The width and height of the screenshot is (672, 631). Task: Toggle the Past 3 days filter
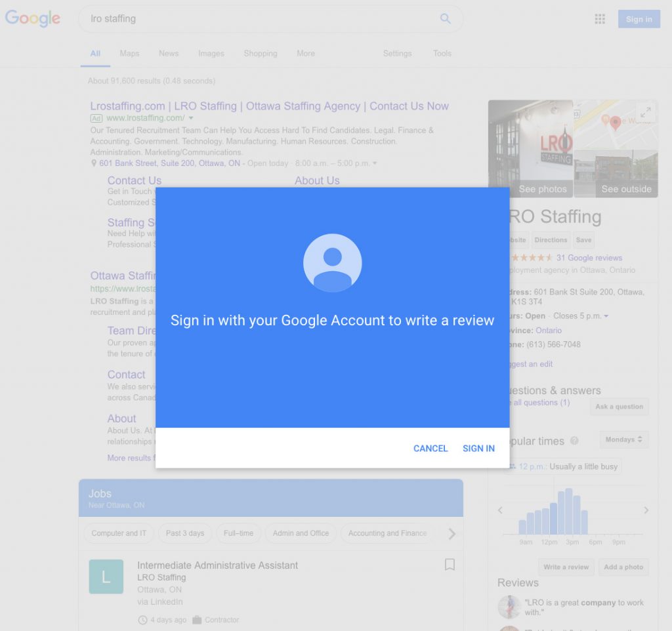pos(184,533)
